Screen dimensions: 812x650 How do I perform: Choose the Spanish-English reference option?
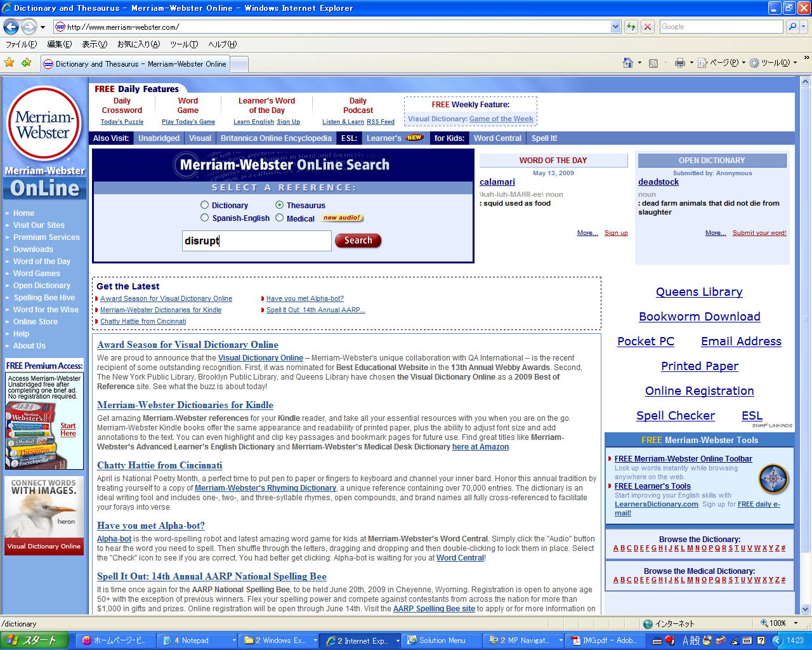tap(204, 218)
